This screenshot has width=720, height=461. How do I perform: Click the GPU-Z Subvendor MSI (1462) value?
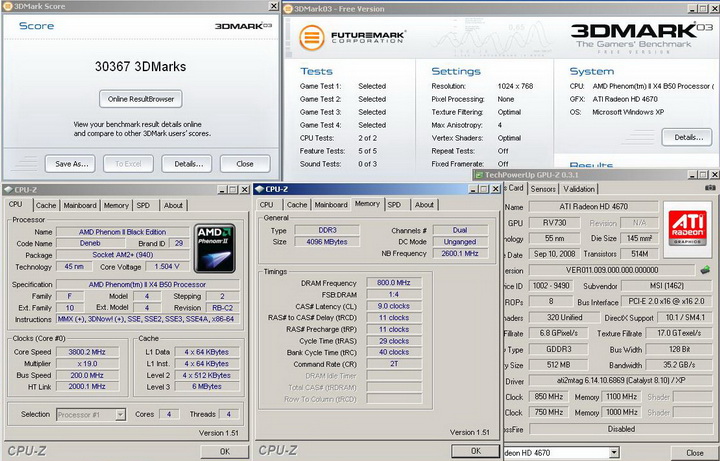point(666,286)
